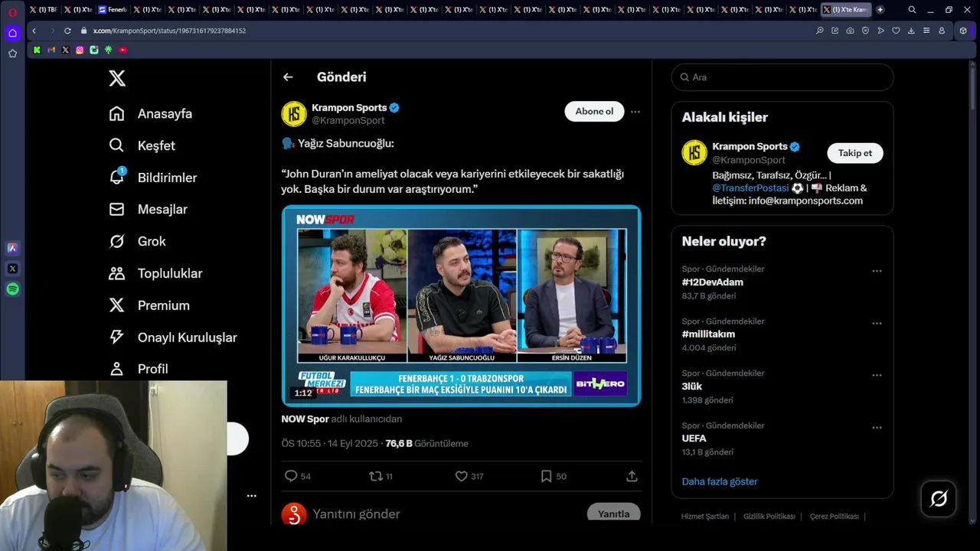Play the NOW Spor video

tap(461, 306)
